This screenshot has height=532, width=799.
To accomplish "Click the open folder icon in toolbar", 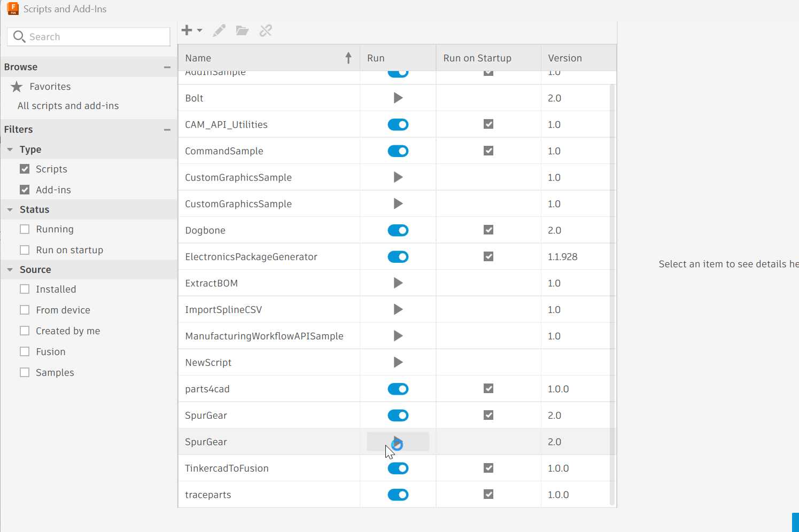I will [242, 30].
